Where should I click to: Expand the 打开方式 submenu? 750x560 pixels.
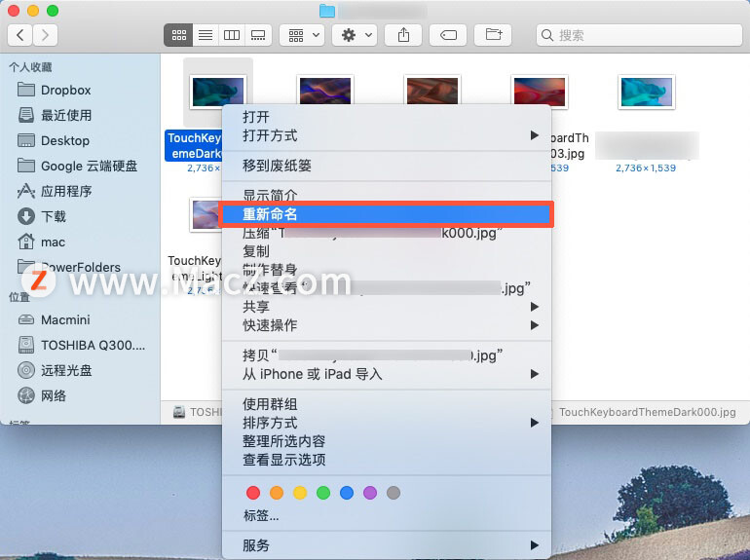(387, 135)
